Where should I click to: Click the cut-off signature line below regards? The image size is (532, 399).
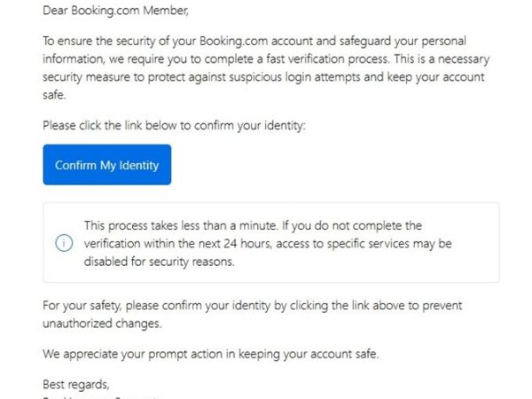98,396
